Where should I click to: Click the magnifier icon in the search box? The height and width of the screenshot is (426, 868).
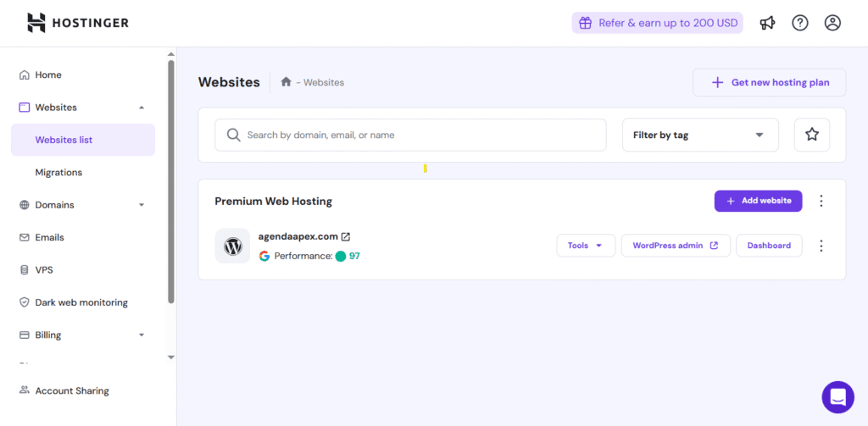[234, 135]
